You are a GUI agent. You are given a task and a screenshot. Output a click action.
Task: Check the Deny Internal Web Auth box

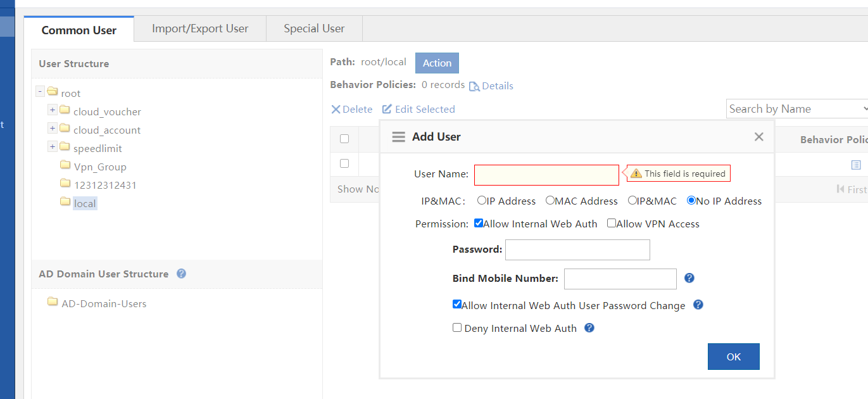coord(456,327)
